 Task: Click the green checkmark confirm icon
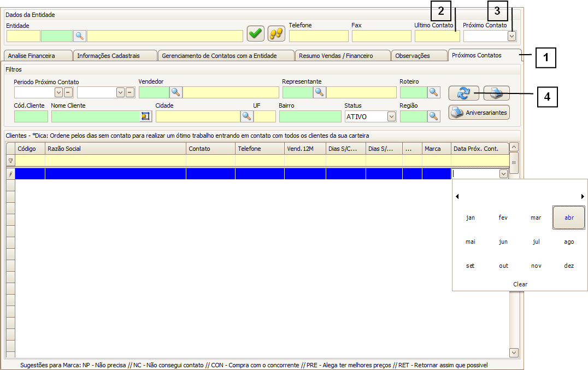click(255, 34)
